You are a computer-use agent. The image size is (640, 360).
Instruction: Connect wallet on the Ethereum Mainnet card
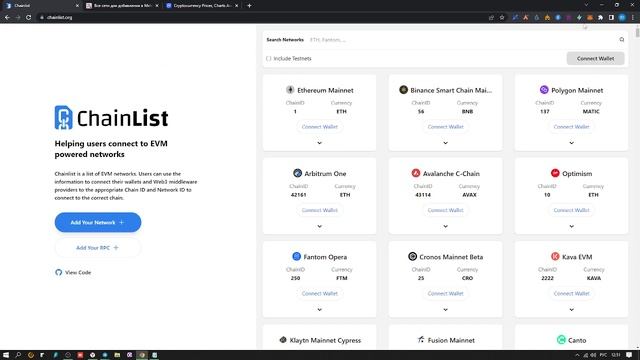coord(320,127)
